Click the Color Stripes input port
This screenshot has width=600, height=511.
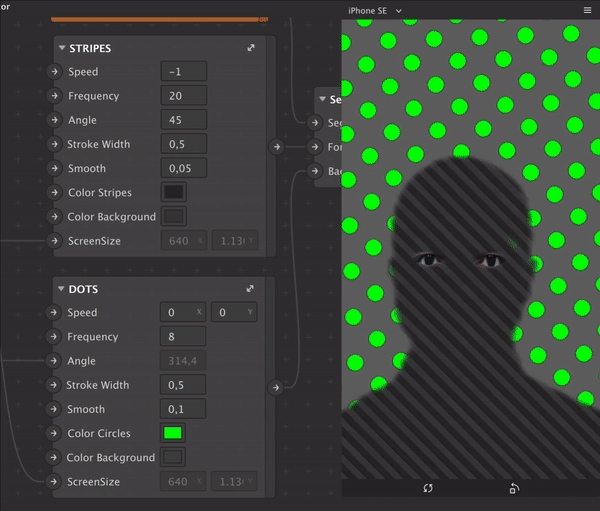[x=55, y=192]
